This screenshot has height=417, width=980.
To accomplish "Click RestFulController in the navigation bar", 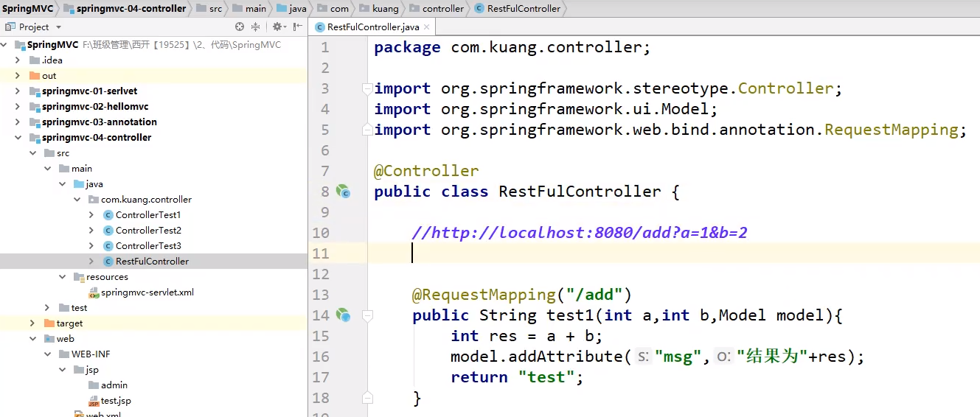I will (x=524, y=9).
